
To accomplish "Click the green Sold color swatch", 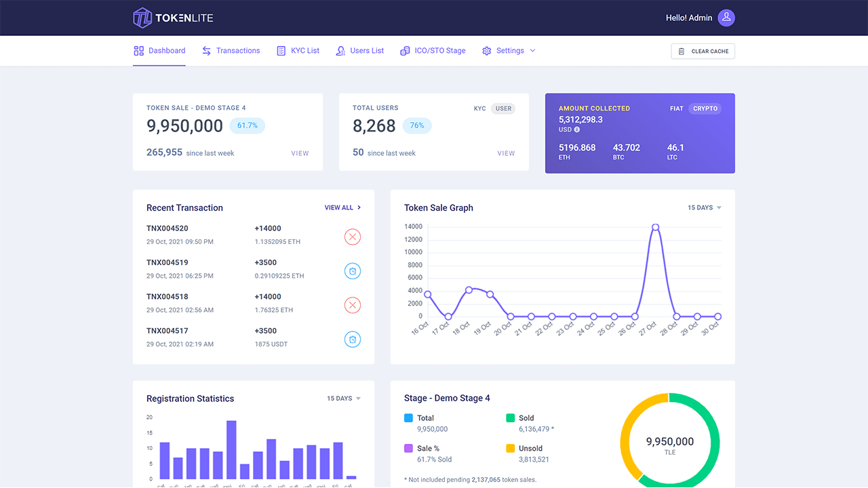I will (511, 418).
